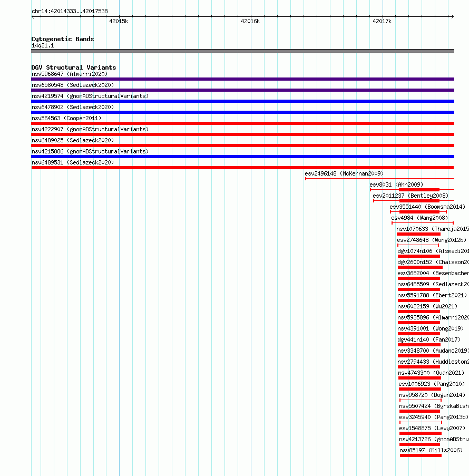Open nsv85197 (Mills2006) label
Image resolution: width=469 pixels, height=476 pixels.
pos(431,451)
